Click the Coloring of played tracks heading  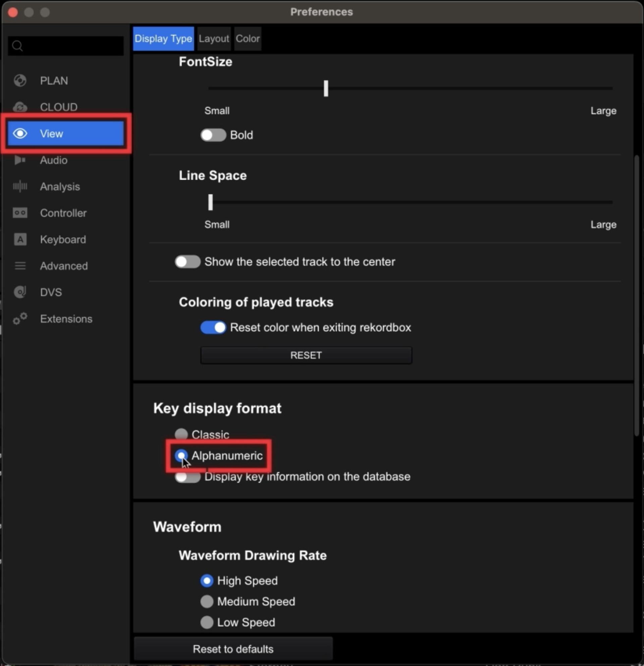tap(256, 302)
